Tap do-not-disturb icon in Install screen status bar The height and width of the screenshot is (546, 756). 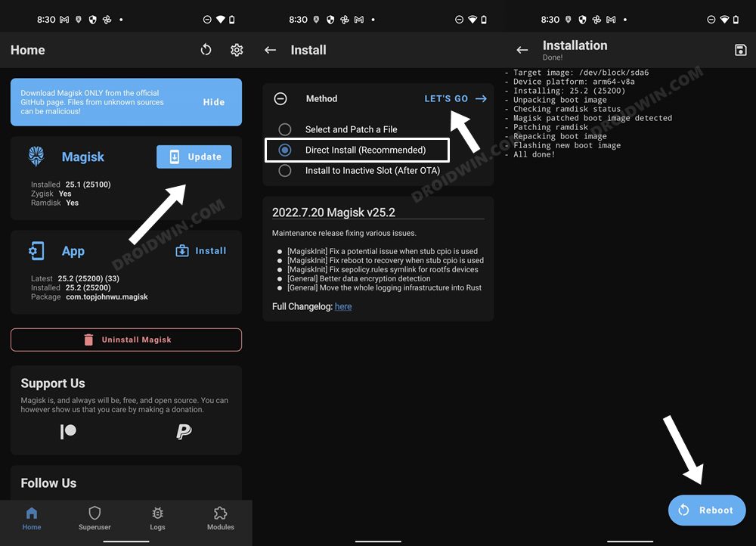[x=459, y=20]
